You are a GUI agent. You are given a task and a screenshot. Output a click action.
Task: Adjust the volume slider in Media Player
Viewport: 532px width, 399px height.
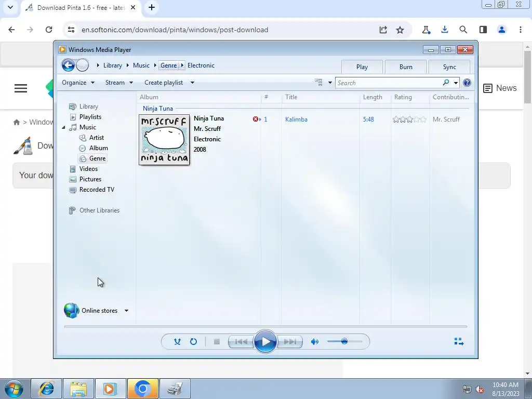[x=344, y=341]
